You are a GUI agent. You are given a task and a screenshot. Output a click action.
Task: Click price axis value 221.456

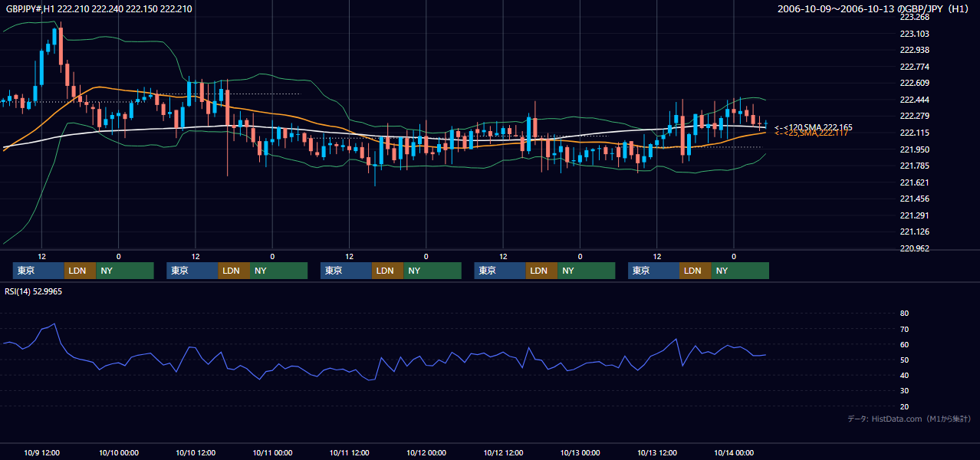pyautogui.click(x=914, y=199)
